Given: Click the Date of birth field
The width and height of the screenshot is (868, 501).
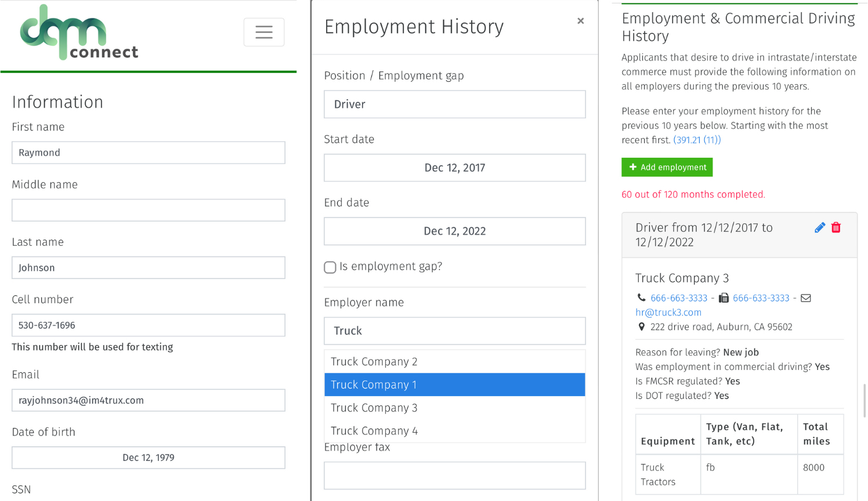Looking at the screenshot, I should (x=149, y=458).
